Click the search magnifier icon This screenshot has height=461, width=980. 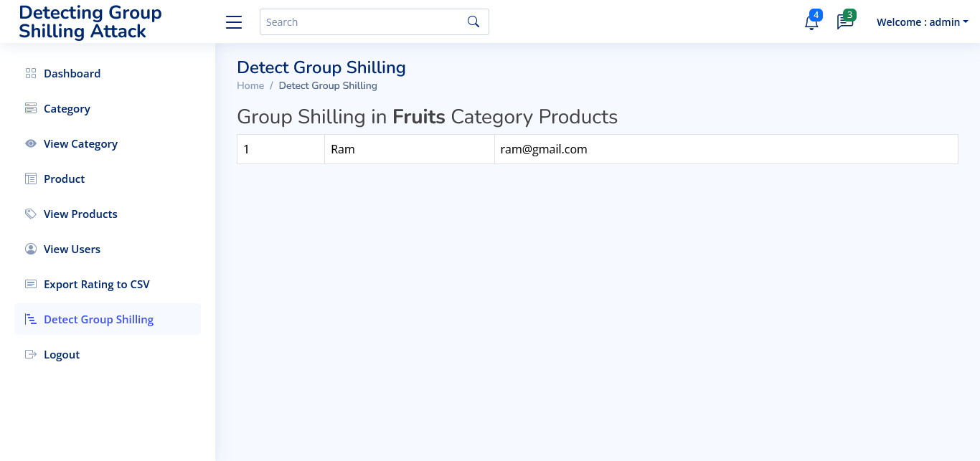coord(473,22)
